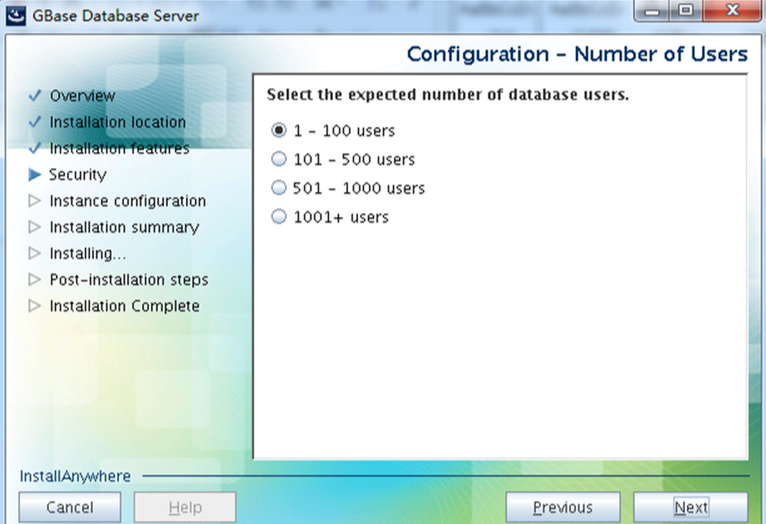Click the InstallAnywhere label

(75, 476)
